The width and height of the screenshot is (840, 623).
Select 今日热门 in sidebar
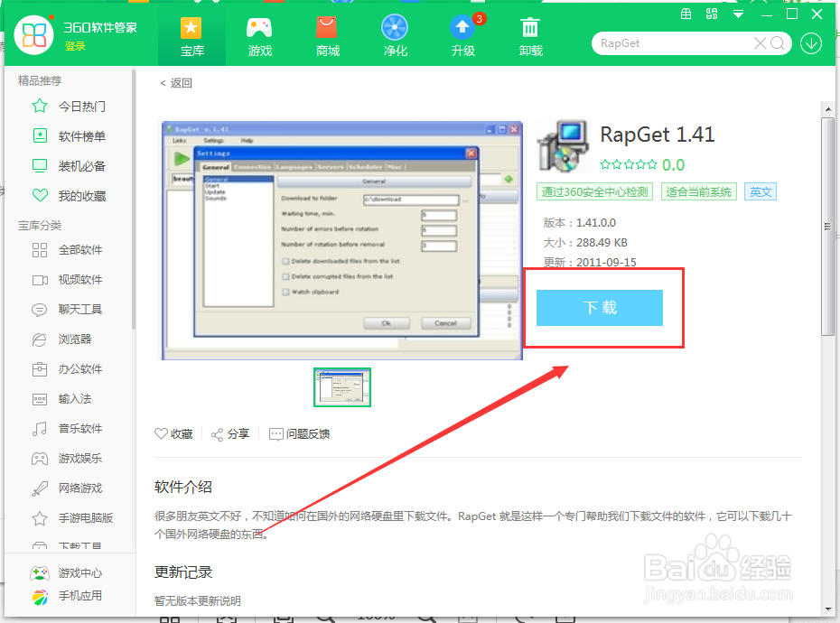68,106
